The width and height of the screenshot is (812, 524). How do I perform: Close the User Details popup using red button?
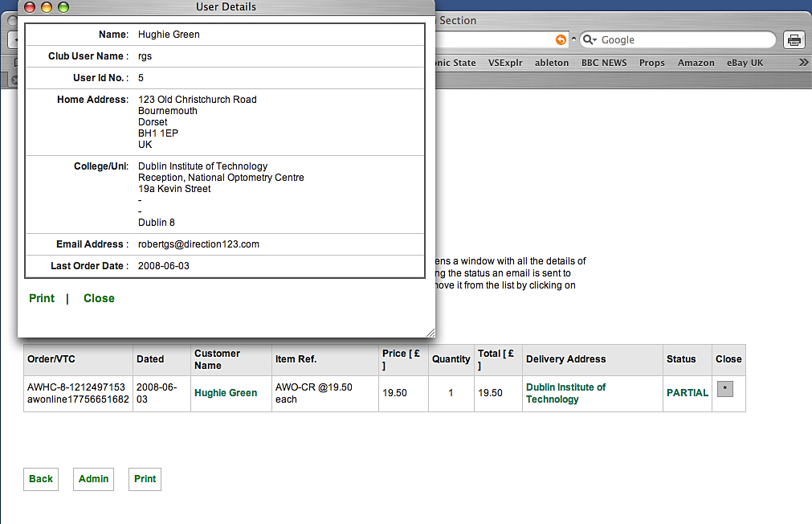[31, 7]
